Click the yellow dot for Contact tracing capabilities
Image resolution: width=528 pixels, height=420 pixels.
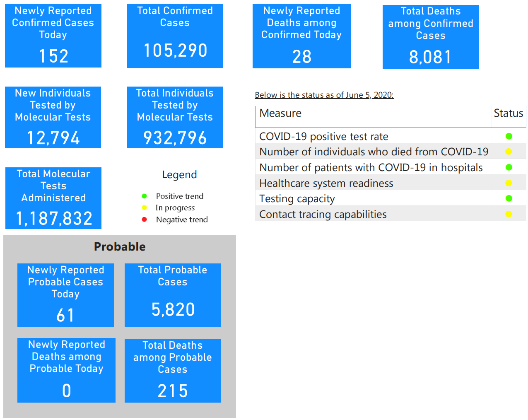click(509, 214)
